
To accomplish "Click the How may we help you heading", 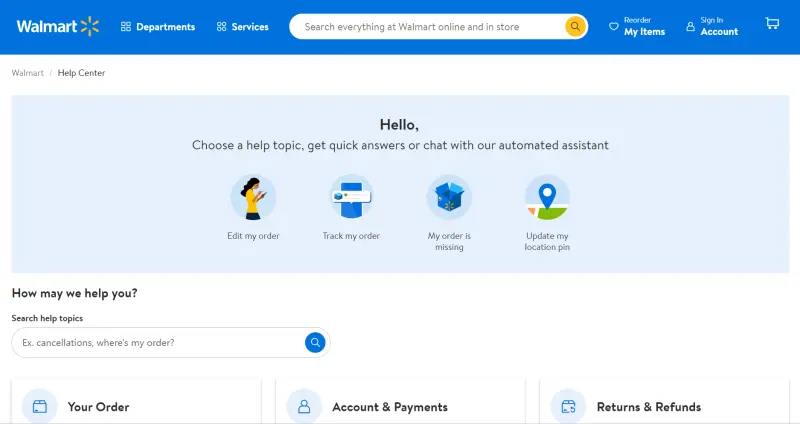I will tap(74, 293).
